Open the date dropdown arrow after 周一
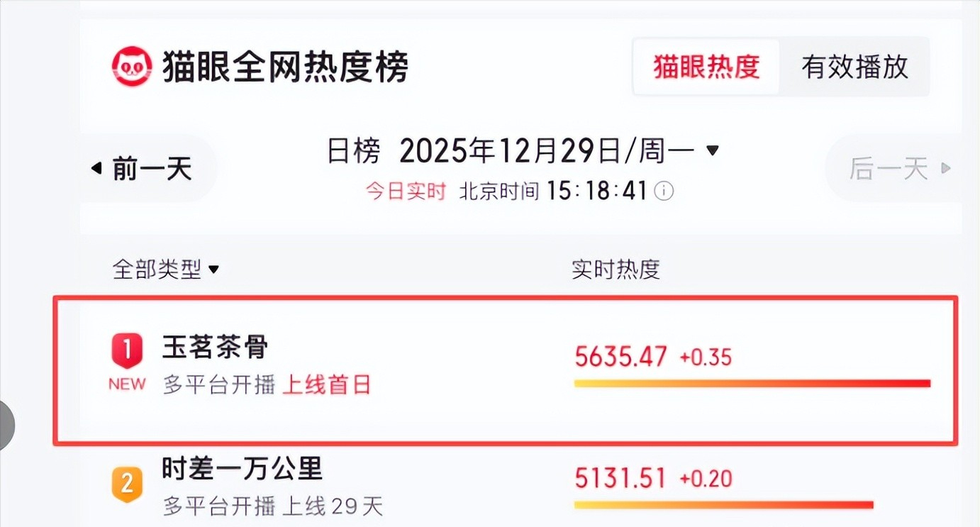The width and height of the screenshot is (980, 527). point(713,150)
